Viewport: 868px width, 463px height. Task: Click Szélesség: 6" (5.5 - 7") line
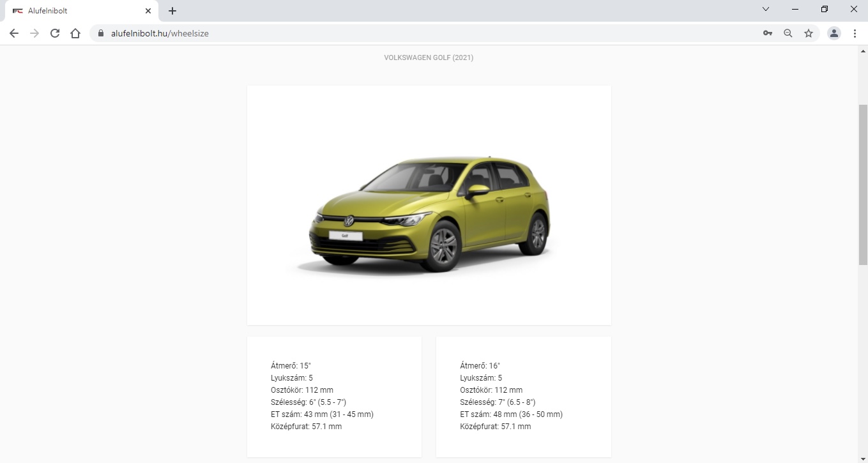click(x=308, y=402)
